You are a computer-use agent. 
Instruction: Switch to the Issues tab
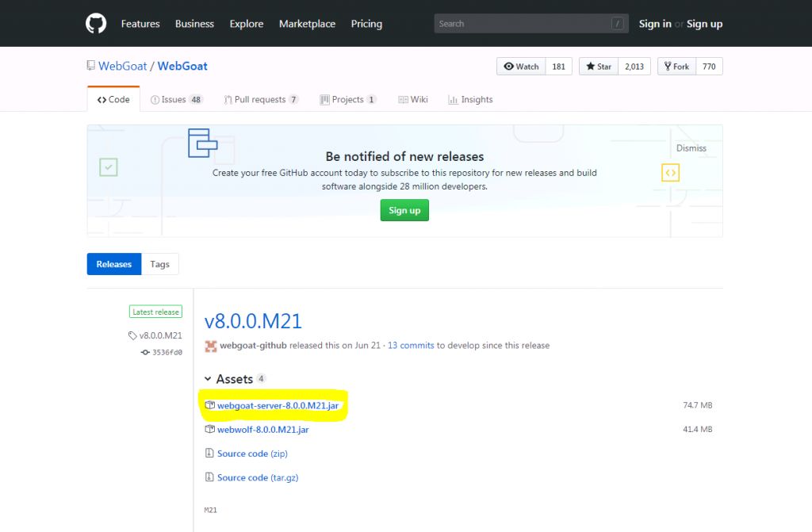176,99
